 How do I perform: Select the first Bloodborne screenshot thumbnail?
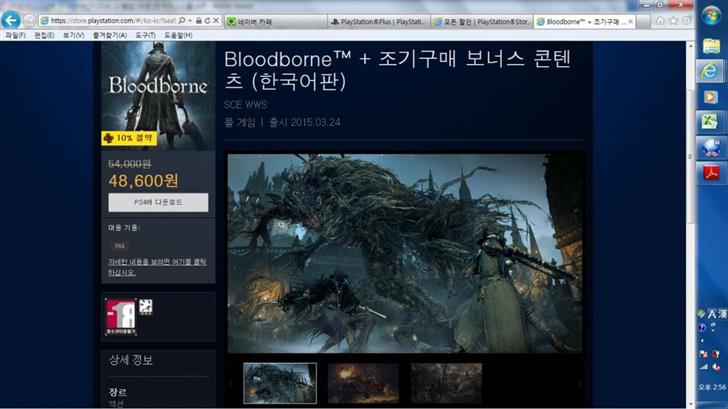[280, 383]
